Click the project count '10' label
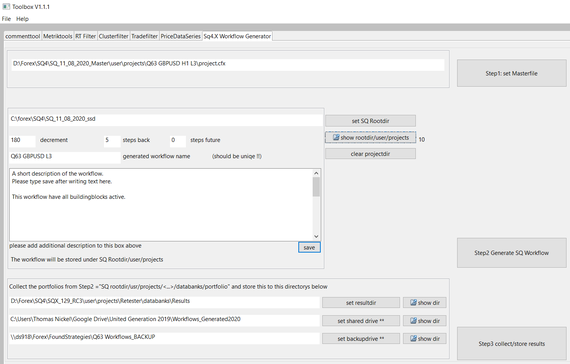 422,140
